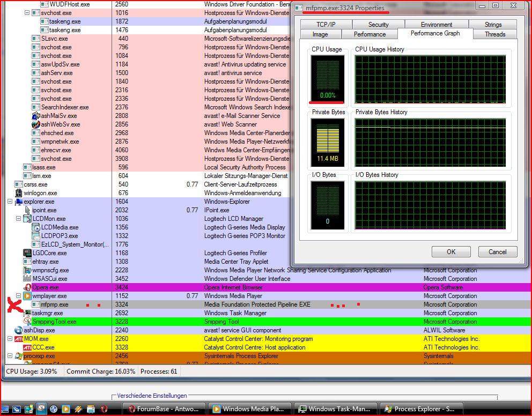
Task: Switch to Windows Media Player taskbar button
Action: (250, 409)
